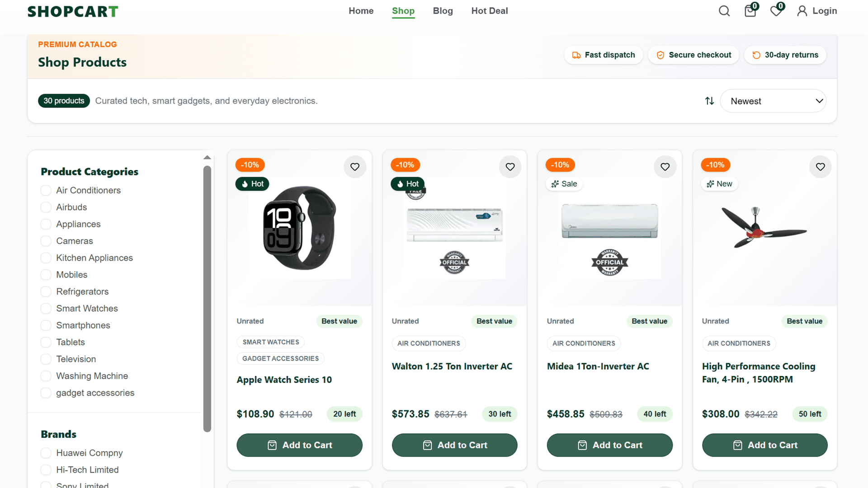
Task: Click the Login link
Action: (825, 11)
